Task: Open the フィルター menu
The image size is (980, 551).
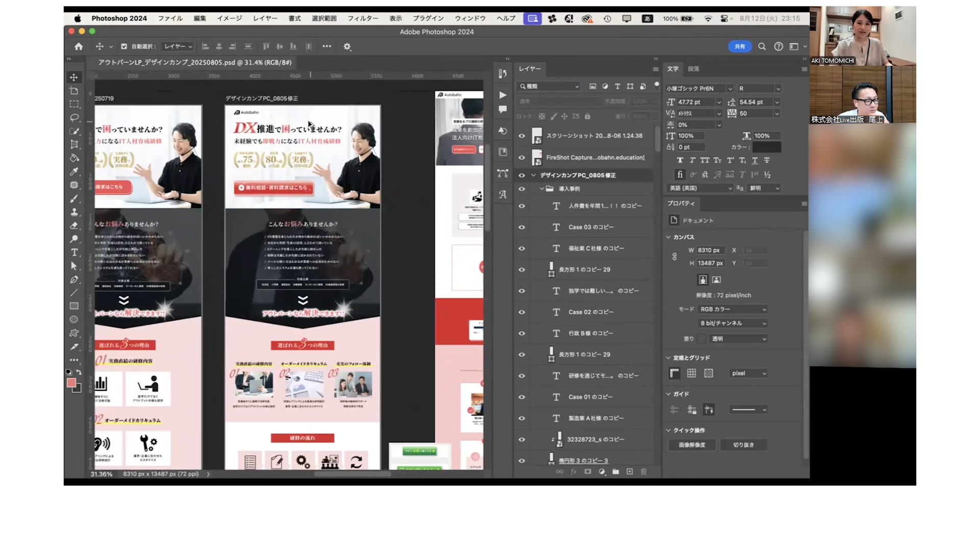Action: pyautogui.click(x=363, y=18)
